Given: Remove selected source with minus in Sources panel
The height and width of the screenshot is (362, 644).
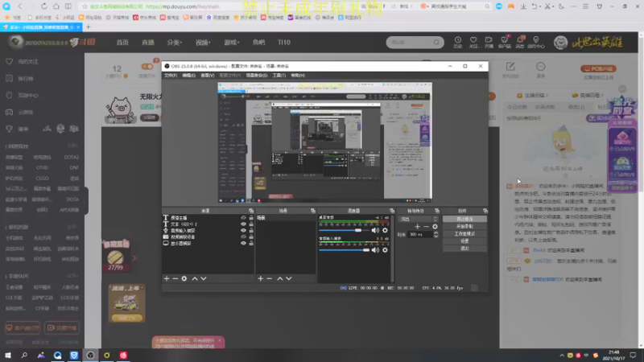Looking at the screenshot, I should 175,278.
